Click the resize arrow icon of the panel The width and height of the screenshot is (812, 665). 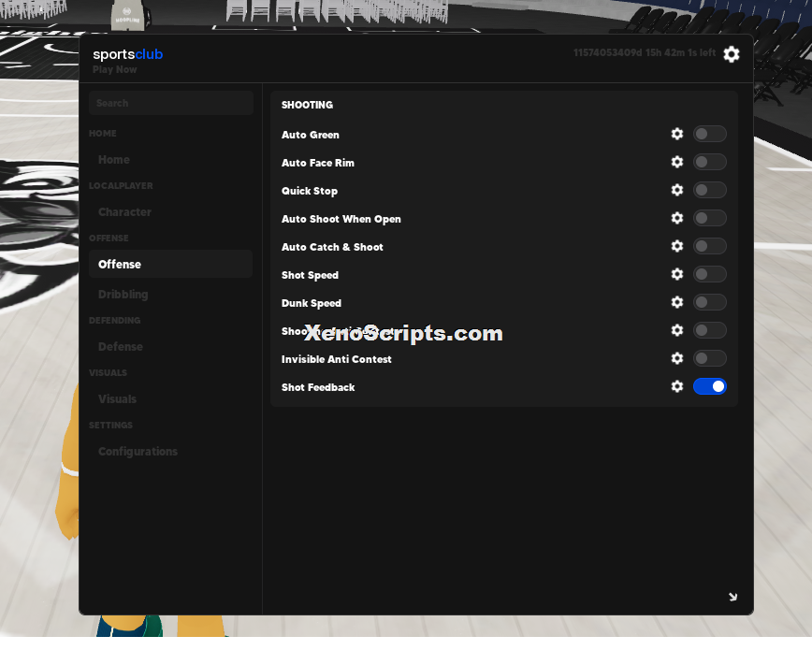[732, 597]
